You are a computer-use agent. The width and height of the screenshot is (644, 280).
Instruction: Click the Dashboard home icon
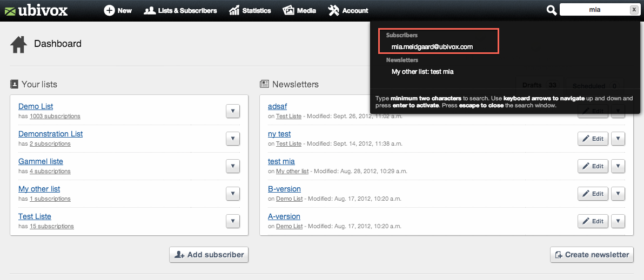pyautogui.click(x=18, y=44)
